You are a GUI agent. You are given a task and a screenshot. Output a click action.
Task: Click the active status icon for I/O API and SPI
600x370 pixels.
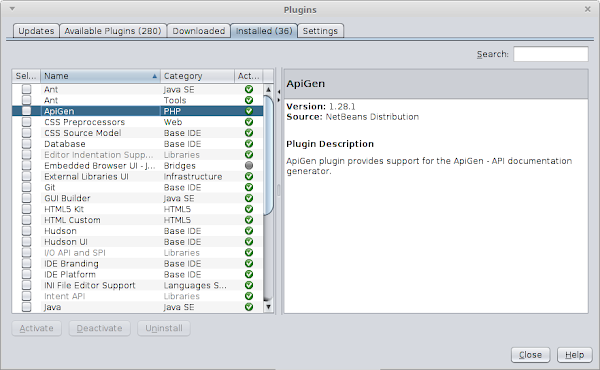click(x=249, y=253)
